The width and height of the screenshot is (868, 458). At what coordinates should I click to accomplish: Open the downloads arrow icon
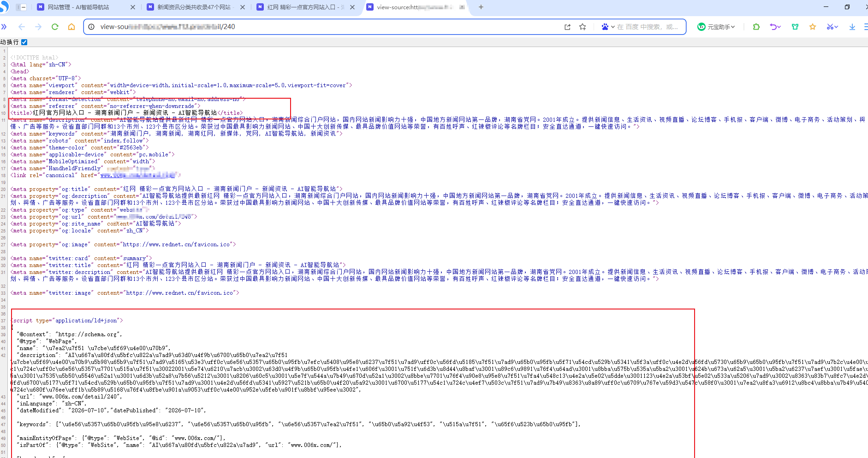(852, 27)
